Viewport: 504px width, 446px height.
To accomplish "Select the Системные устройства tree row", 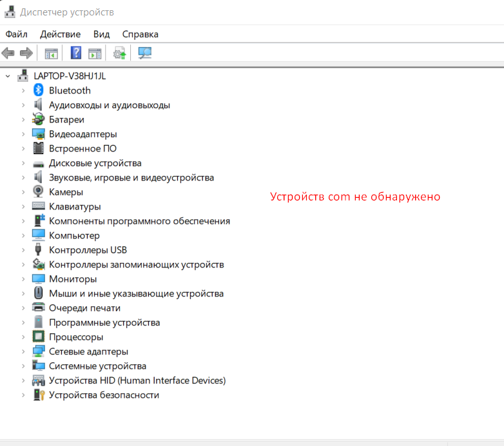I will pyautogui.click(x=98, y=366).
